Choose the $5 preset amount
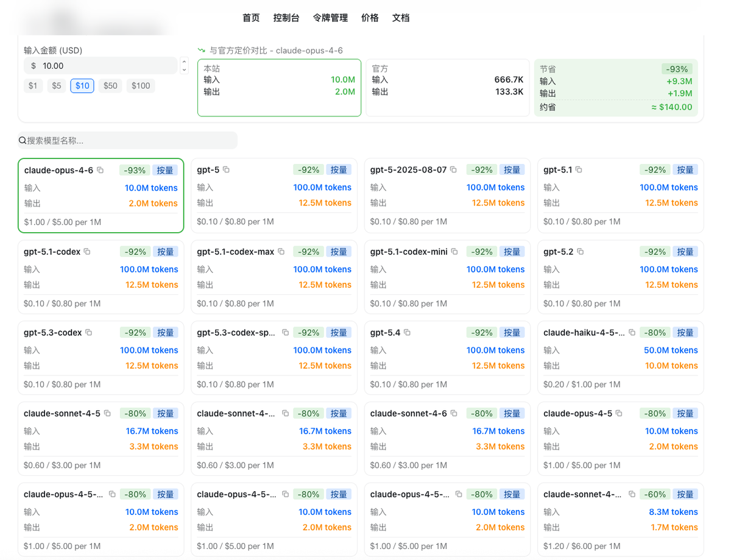731x560 pixels. coord(57,86)
